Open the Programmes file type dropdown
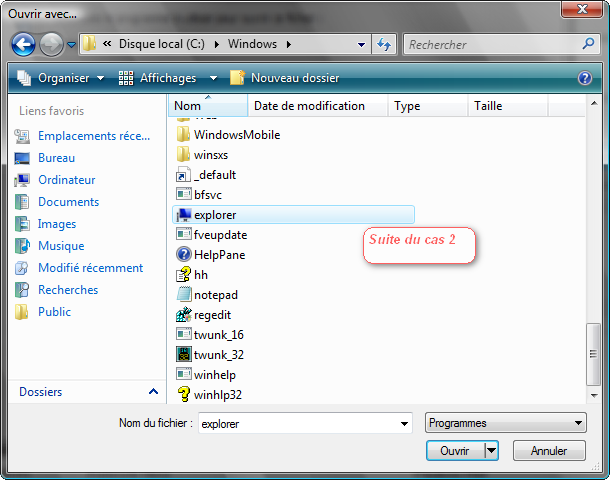610x480 pixels. coord(505,423)
